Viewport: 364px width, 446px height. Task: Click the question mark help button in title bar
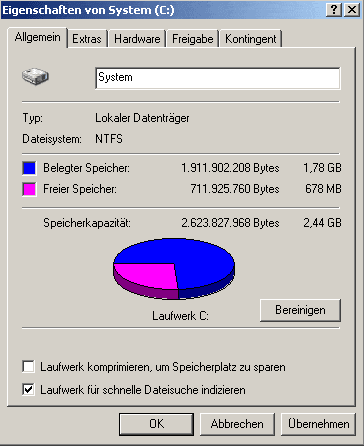(x=334, y=10)
